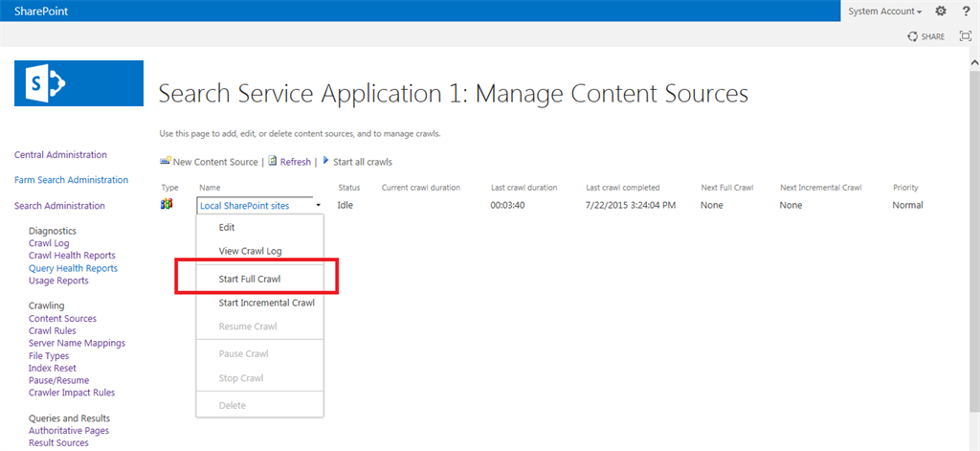Click the Refresh page icon

(273, 161)
